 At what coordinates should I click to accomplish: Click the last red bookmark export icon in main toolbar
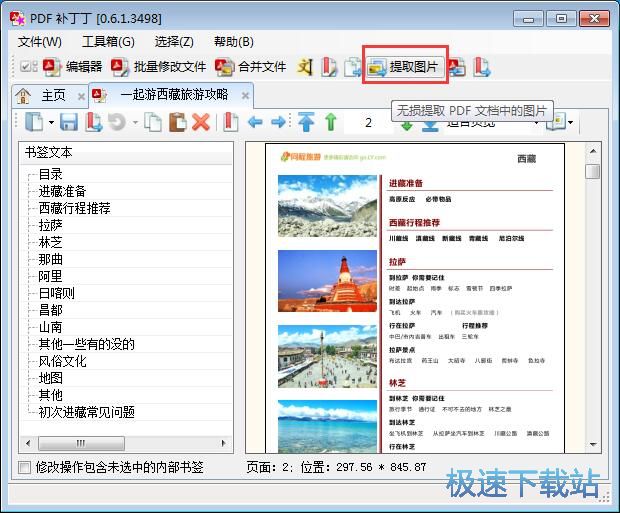pyautogui.click(x=482, y=67)
